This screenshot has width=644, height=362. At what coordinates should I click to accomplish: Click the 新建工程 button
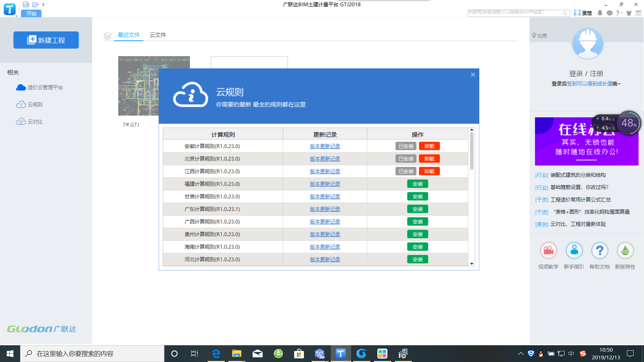point(46,40)
